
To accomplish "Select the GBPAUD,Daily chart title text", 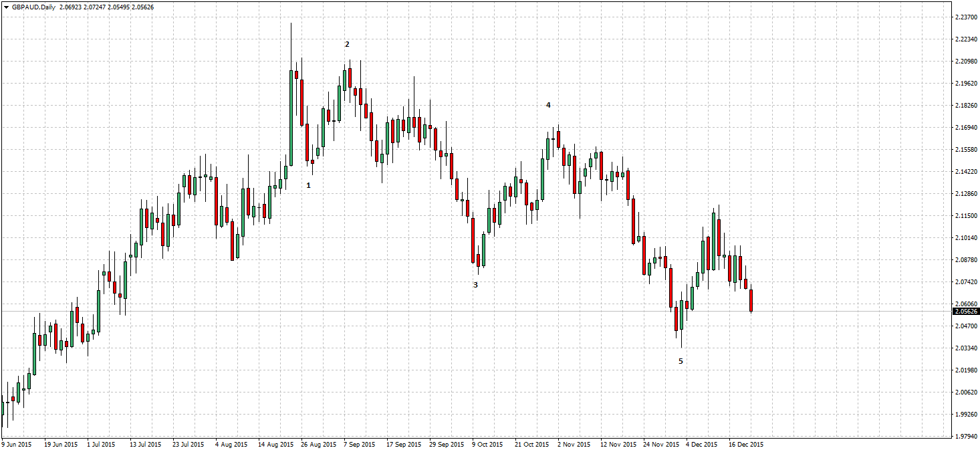I will click(x=33, y=7).
